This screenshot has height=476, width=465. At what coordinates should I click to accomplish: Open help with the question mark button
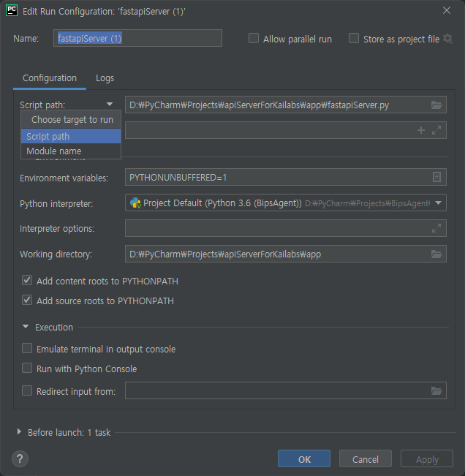pos(20,458)
